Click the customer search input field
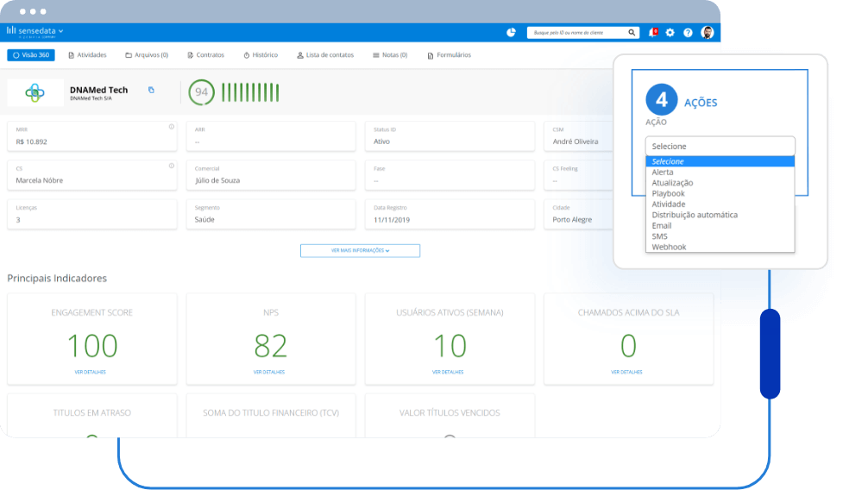 577,33
